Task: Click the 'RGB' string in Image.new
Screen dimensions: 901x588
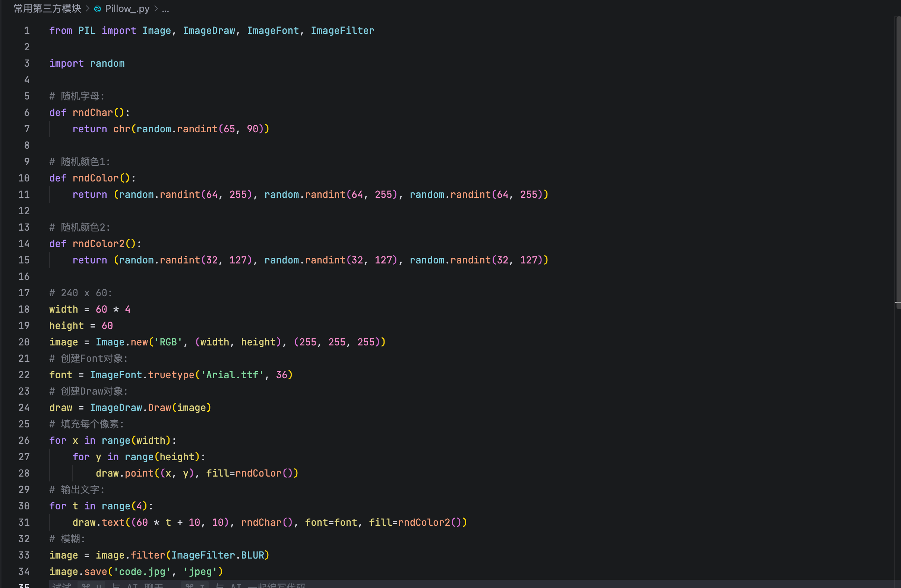Action: point(168,342)
